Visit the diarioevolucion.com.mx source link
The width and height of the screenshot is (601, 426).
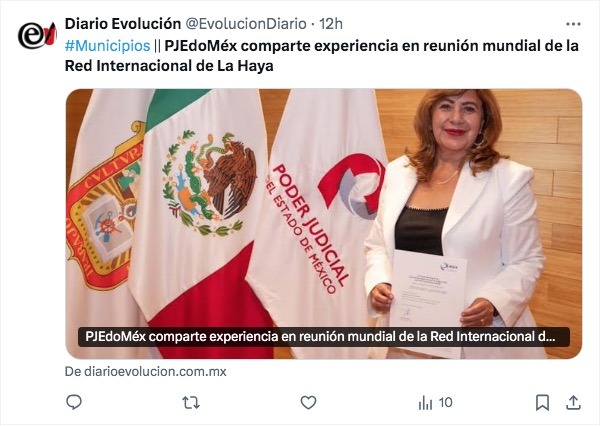tap(146, 372)
